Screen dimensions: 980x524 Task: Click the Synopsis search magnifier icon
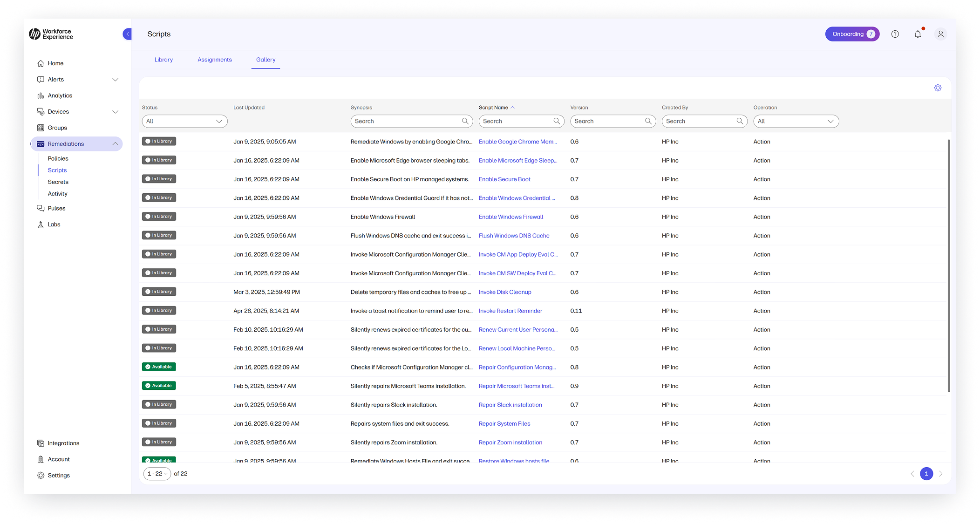[465, 121]
